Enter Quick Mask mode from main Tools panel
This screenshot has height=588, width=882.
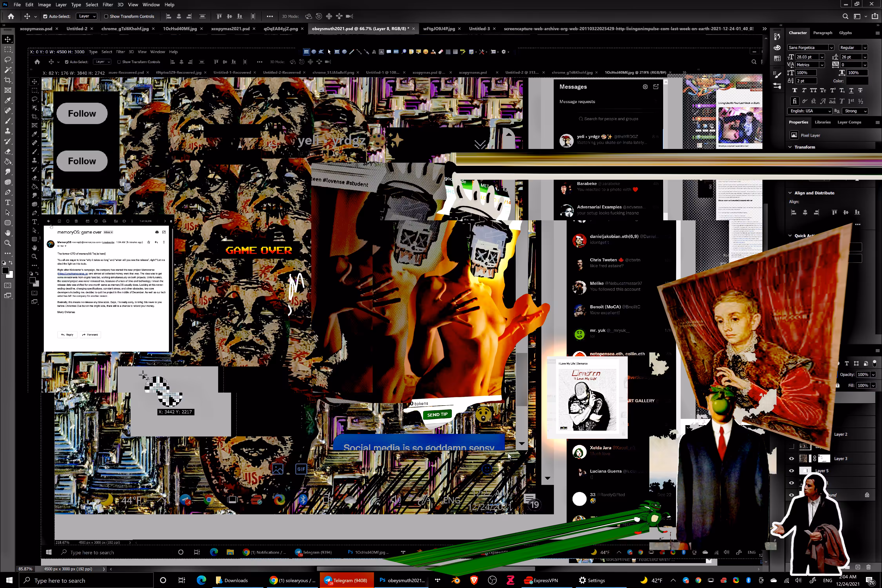coord(7,285)
